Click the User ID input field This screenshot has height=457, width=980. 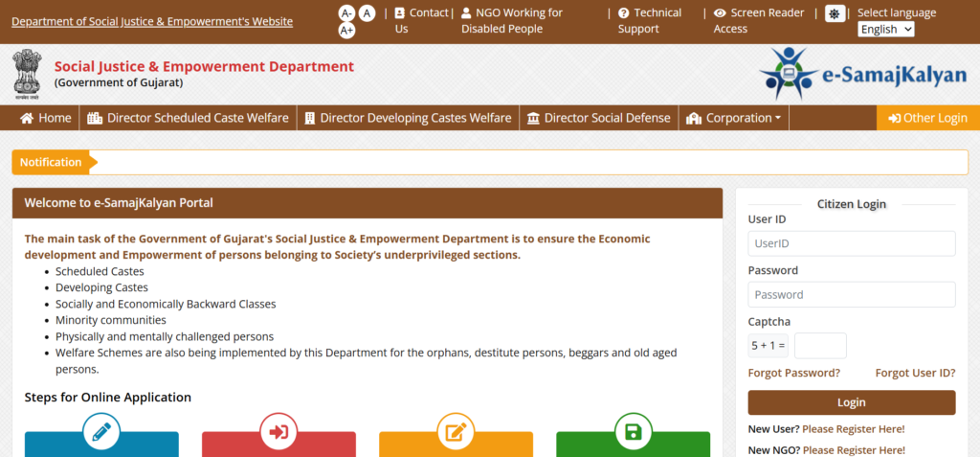tap(851, 243)
